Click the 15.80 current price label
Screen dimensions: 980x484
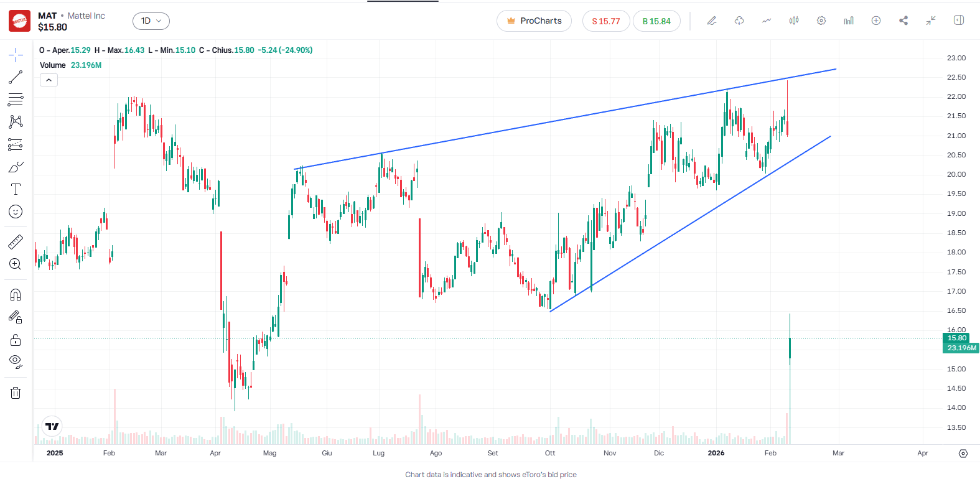click(956, 338)
